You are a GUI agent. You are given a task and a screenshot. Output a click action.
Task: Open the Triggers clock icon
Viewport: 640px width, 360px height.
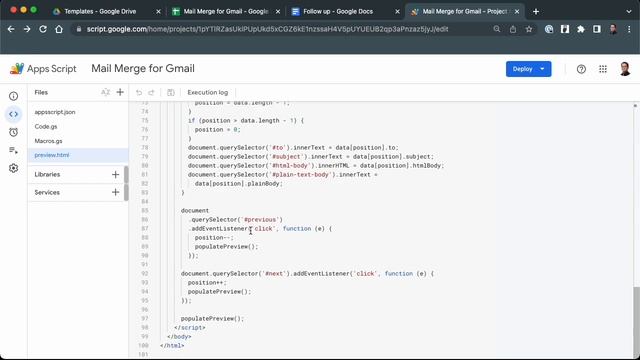pyautogui.click(x=13, y=132)
